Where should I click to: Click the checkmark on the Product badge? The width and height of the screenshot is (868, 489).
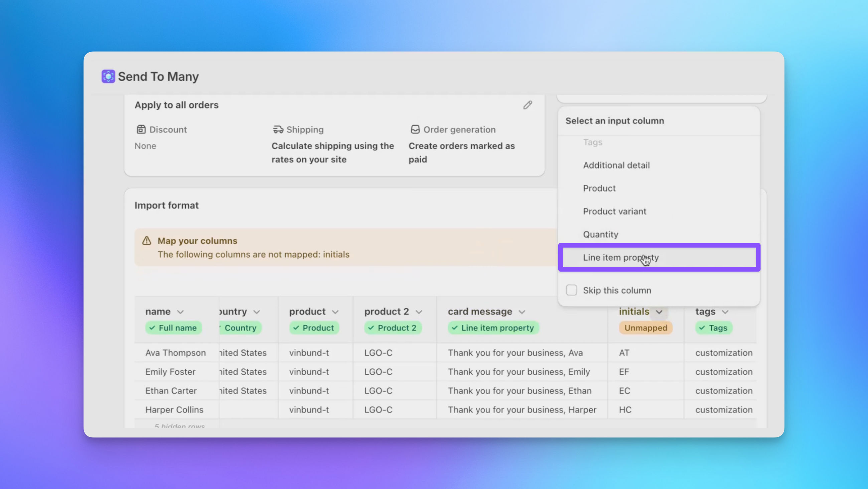[297, 327]
